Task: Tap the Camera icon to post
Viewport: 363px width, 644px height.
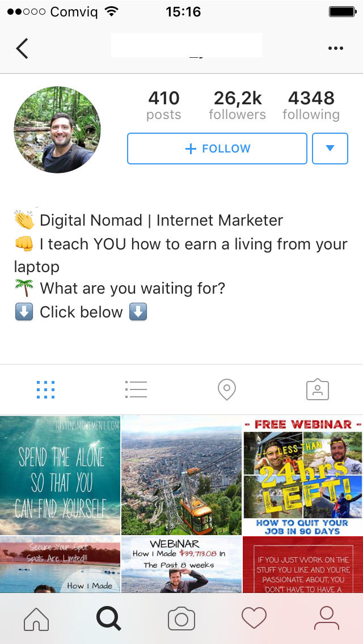Action: (x=181, y=618)
